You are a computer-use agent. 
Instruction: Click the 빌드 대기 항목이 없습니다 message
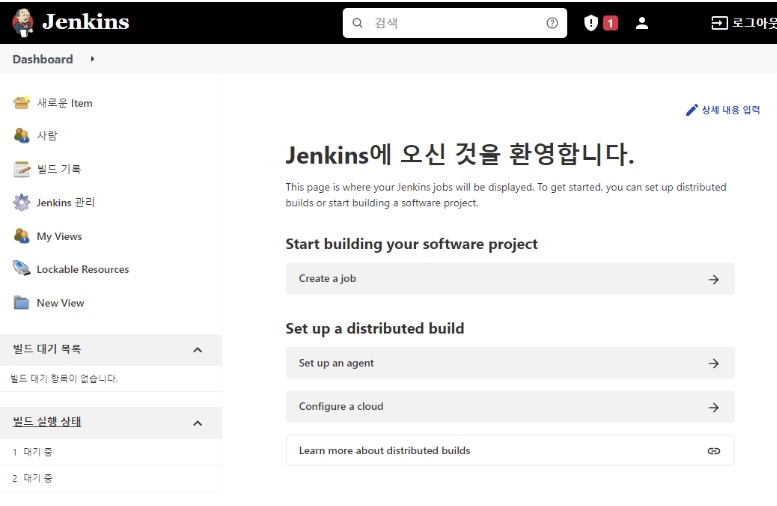64,379
